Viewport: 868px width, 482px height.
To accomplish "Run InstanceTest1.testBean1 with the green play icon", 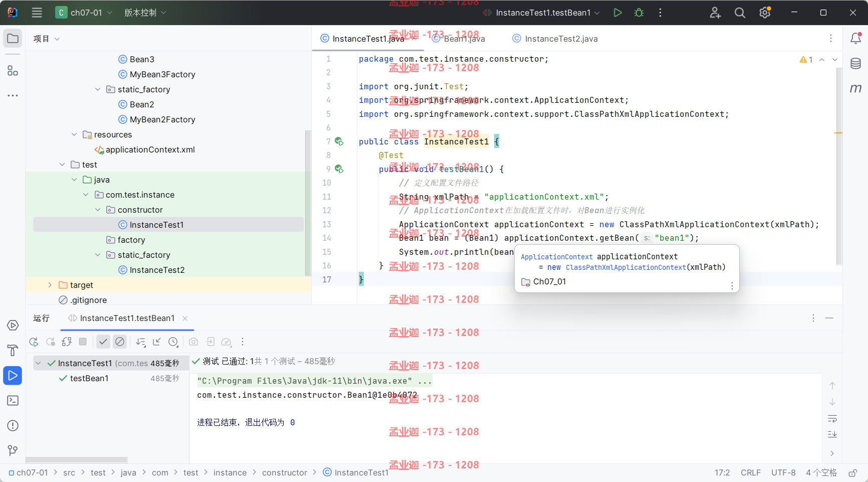I will click(x=617, y=13).
